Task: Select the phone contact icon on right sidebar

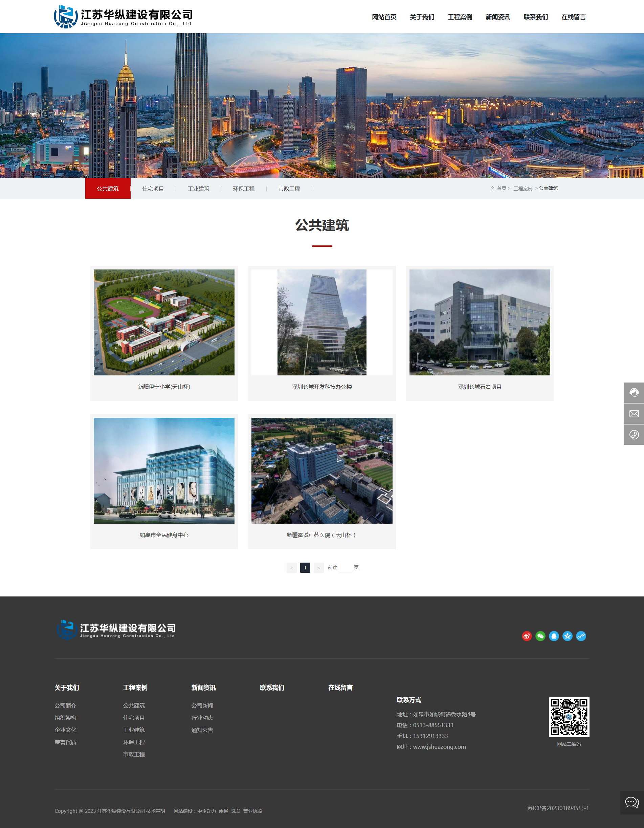Action: point(634,434)
